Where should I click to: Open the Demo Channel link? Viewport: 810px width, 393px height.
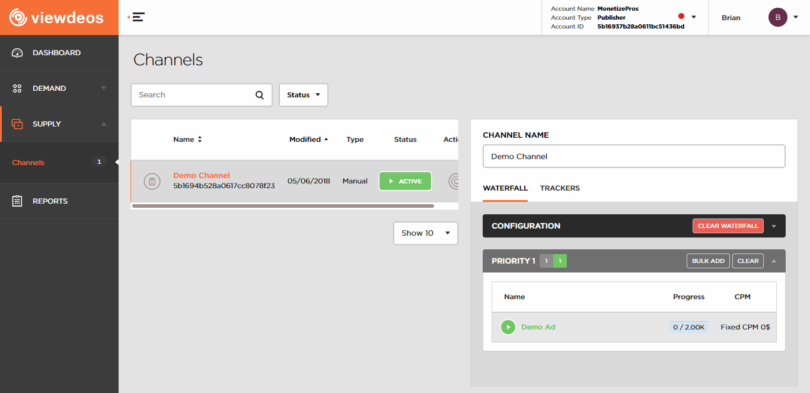coord(201,176)
